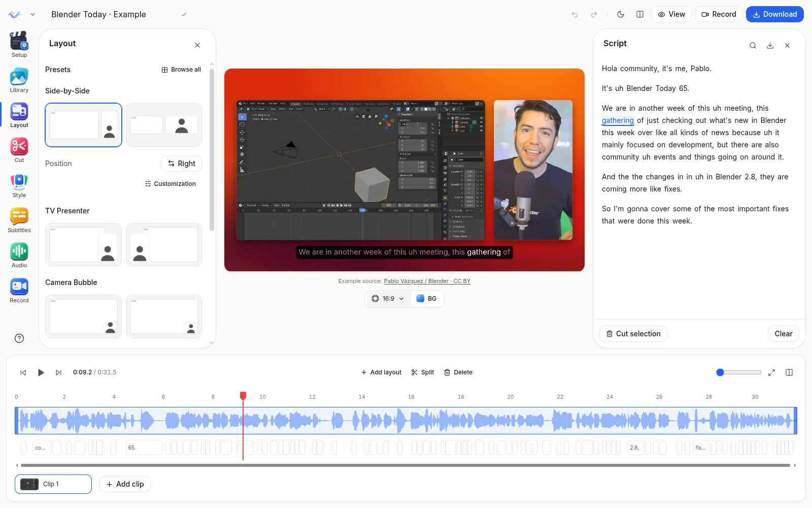The height and width of the screenshot is (508, 812).
Task: Adjust the timeline zoom slider
Action: (739, 372)
